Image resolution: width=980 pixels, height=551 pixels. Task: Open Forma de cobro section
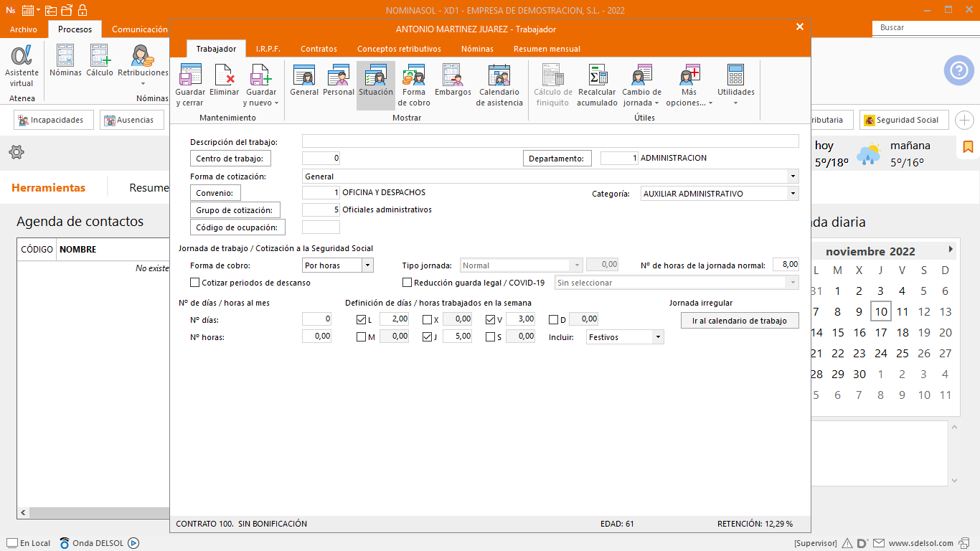(414, 76)
